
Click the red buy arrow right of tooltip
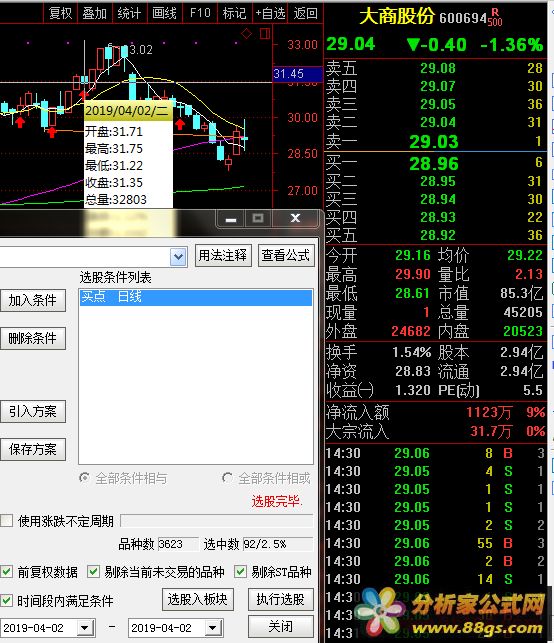(x=180, y=124)
